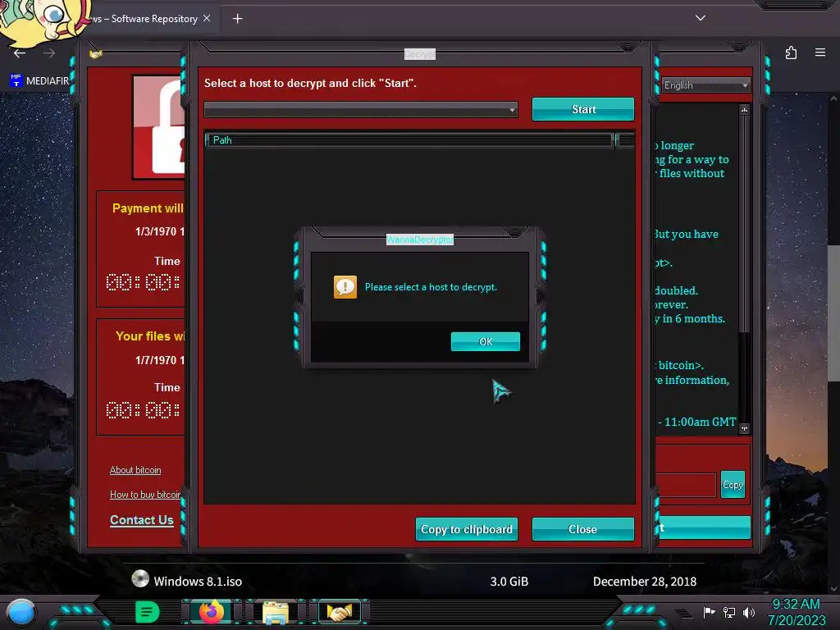Click the bitcoin address input field
The width and height of the screenshot is (840, 630).
(x=686, y=485)
